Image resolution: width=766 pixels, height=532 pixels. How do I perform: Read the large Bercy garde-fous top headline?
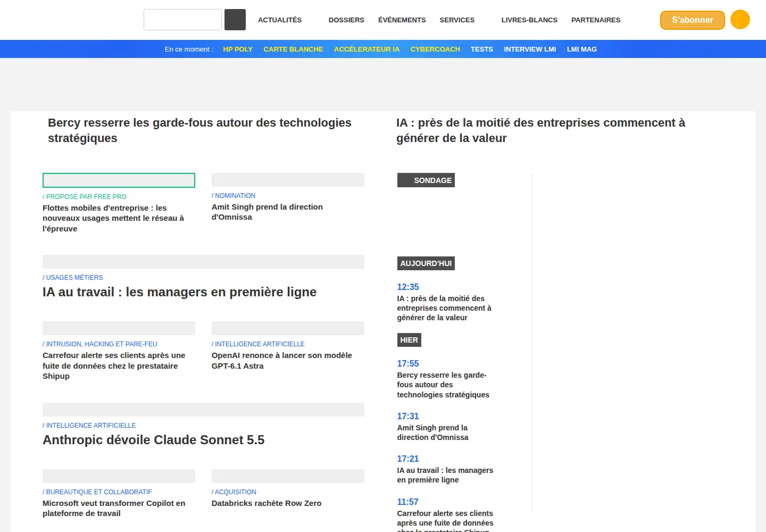tap(199, 130)
